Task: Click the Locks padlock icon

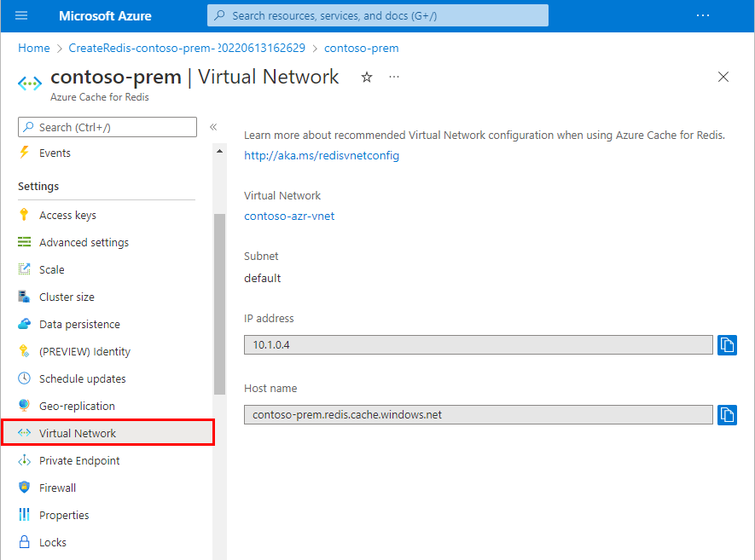Action: coord(24,542)
